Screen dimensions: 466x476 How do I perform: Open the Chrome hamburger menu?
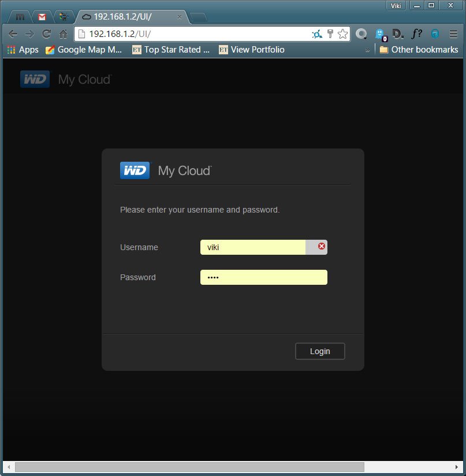click(x=453, y=34)
